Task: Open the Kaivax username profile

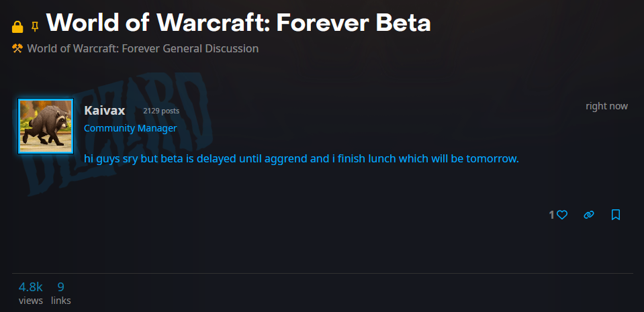Action: pos(104,111)
